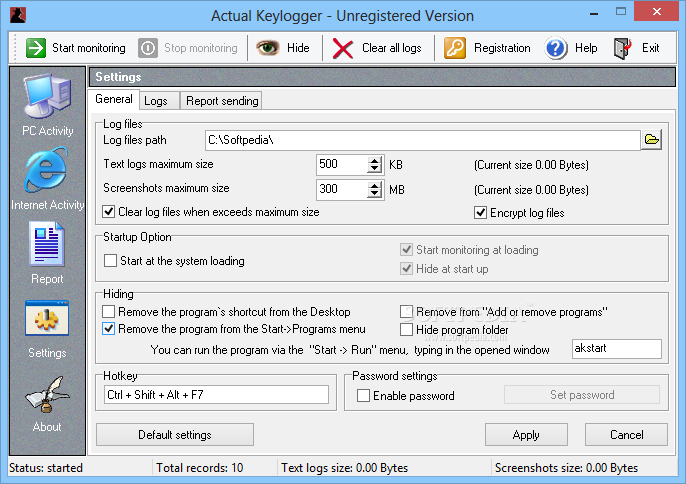Open Internet Activity in the sidebar
The height and width of the screenshot is (484, 686).
(47, 179)
